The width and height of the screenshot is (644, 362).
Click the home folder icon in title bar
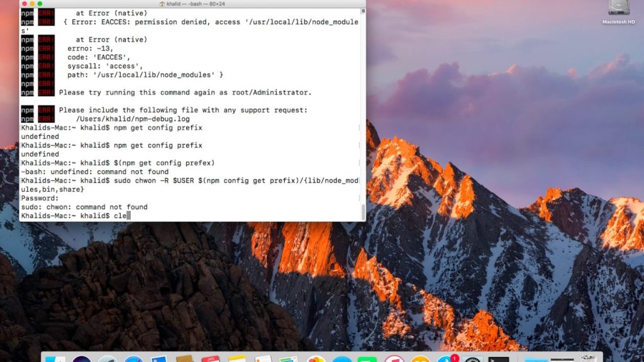(x=162, y=4)
